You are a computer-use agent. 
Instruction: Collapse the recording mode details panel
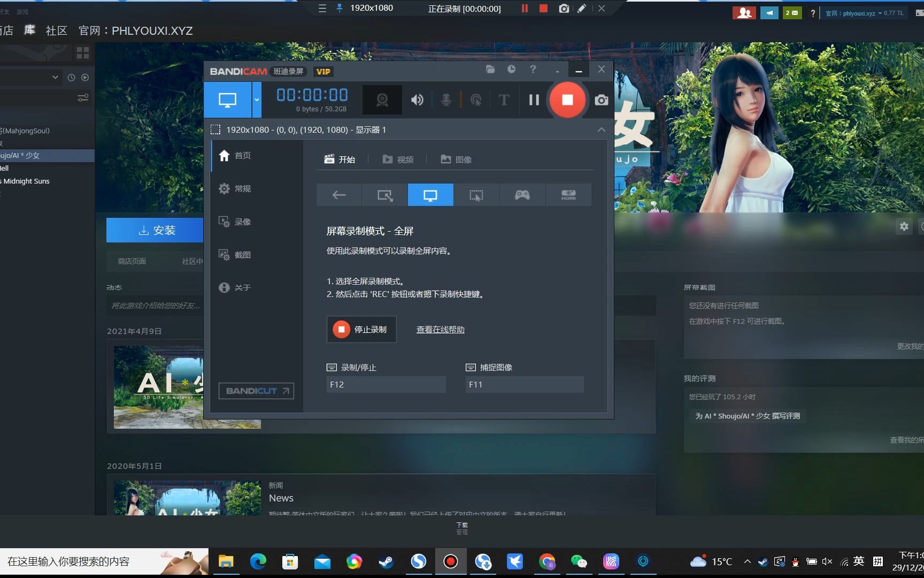(601, 130)
